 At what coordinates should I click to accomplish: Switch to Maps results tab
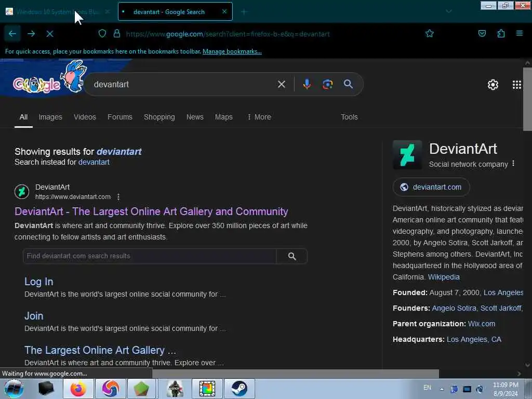point(223,117)
